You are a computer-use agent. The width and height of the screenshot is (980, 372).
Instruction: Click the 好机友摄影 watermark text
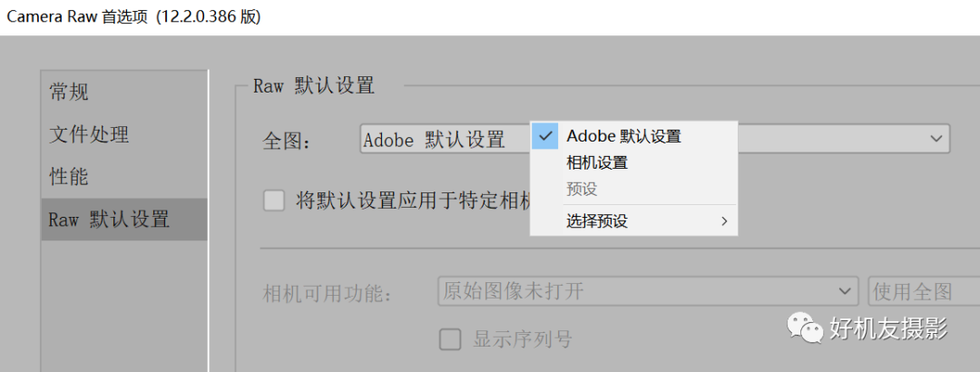point(888,328)
